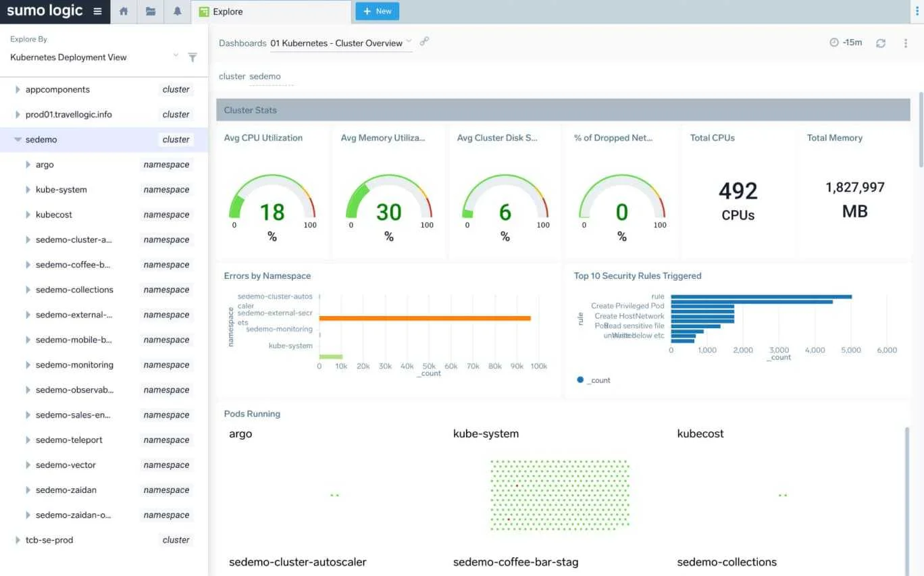924x576 pixels.
Task: Click the argo pods dots
Action: pos(334,495)
